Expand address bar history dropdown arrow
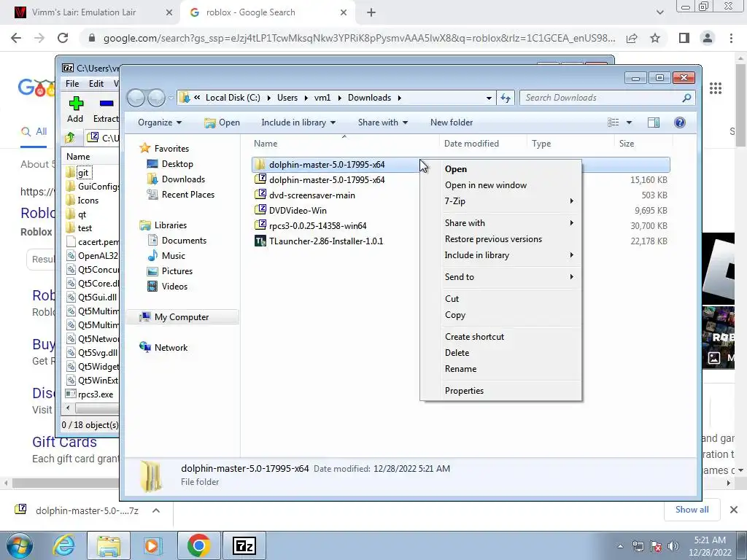The image size is (747, 560). [x=489, y=98]
